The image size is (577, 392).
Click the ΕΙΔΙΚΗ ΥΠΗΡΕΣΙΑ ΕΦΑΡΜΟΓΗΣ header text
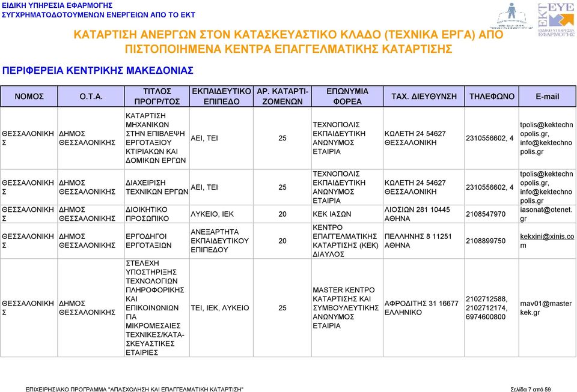coord(57,5)
